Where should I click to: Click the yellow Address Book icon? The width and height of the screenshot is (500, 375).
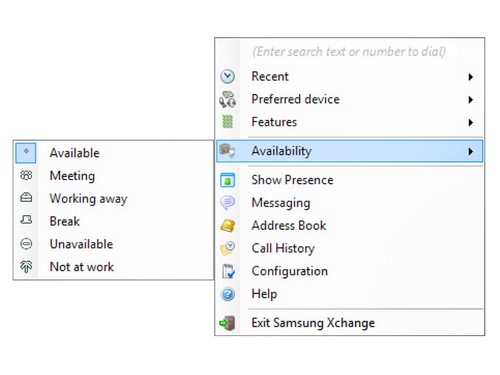(x=228, y=225)
